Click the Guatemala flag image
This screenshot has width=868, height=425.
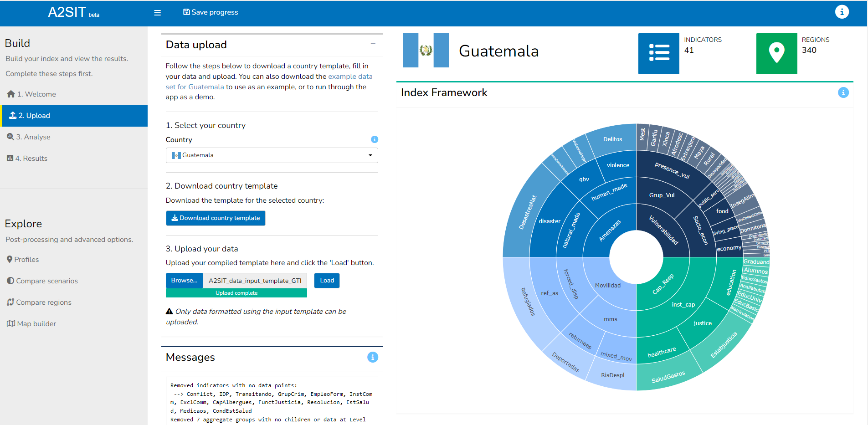point(426,51)
